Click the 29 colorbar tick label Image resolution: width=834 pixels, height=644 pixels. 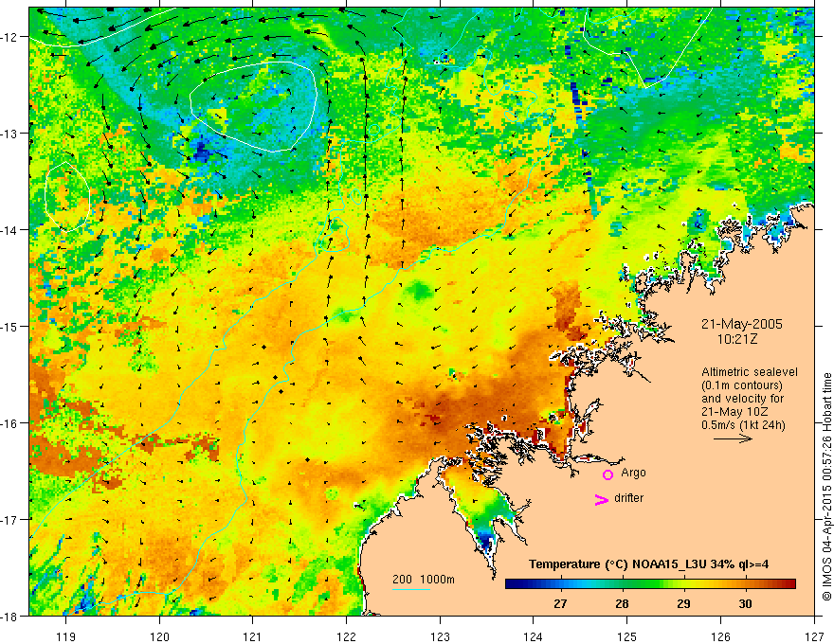pyautogui.click(x=683, y=603)
